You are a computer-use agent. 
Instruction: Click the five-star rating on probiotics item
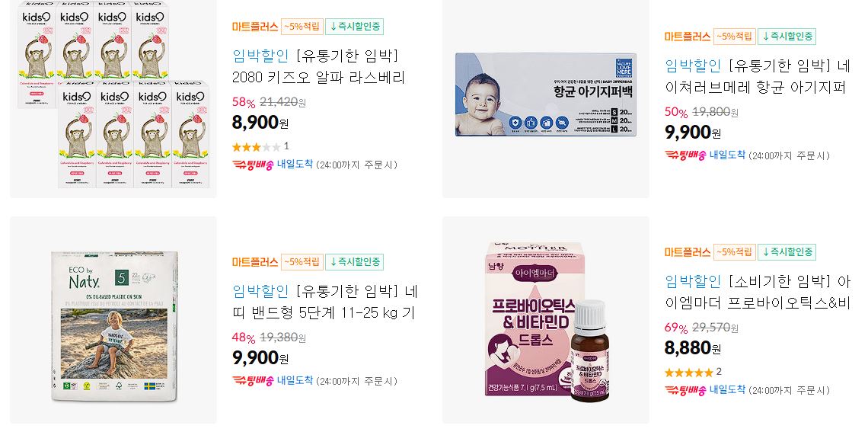(x=688, y=372)
